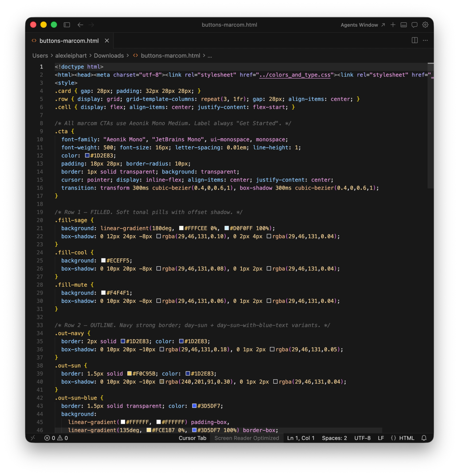
Task: Click the .fill-sage selector text
Action: 71,220
